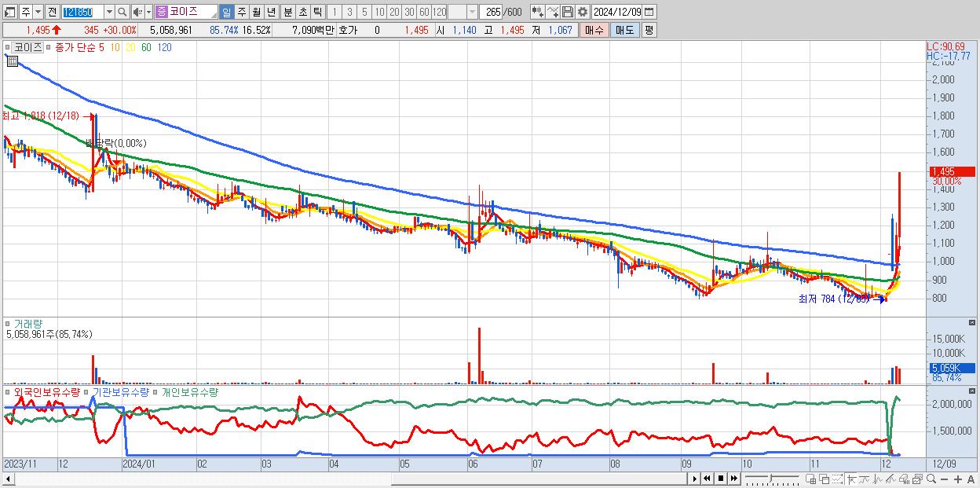Choose interval 5 button

click(364, 12)
